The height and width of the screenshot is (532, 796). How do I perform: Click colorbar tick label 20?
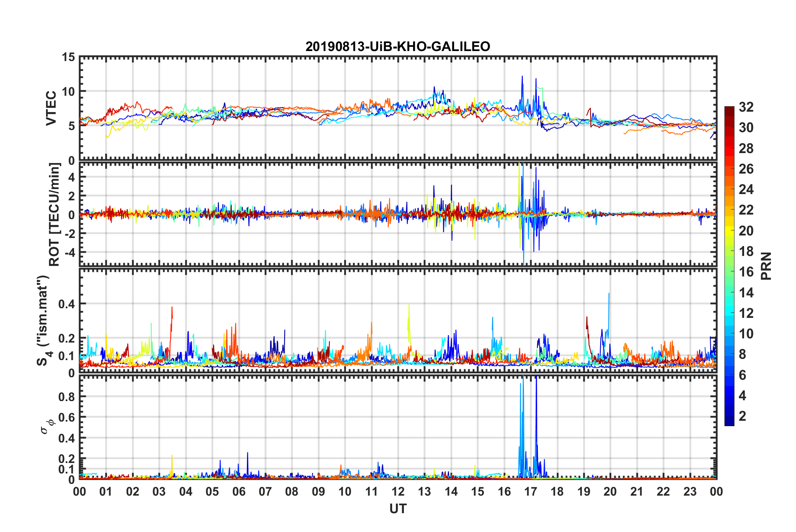pos(746,231)
